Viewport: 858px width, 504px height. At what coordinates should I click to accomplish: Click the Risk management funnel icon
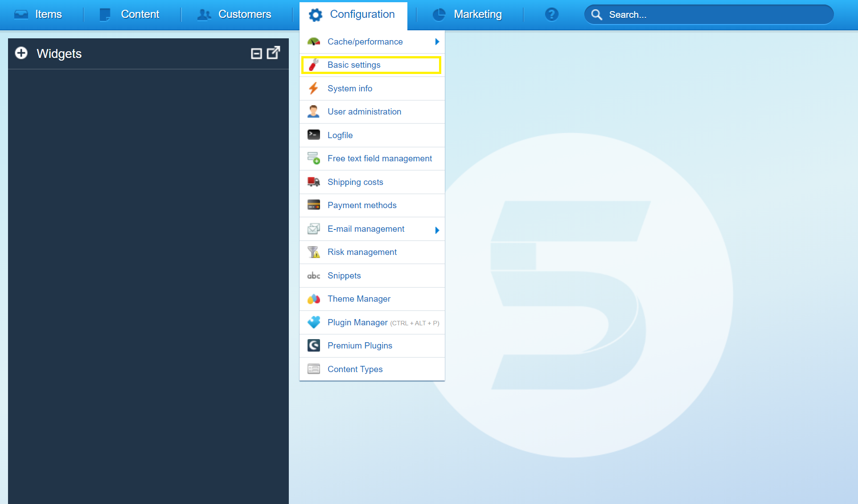[314, 252]
